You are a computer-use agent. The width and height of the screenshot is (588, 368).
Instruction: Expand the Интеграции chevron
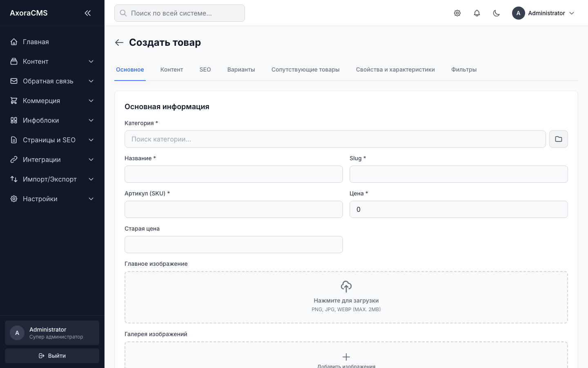91,159
